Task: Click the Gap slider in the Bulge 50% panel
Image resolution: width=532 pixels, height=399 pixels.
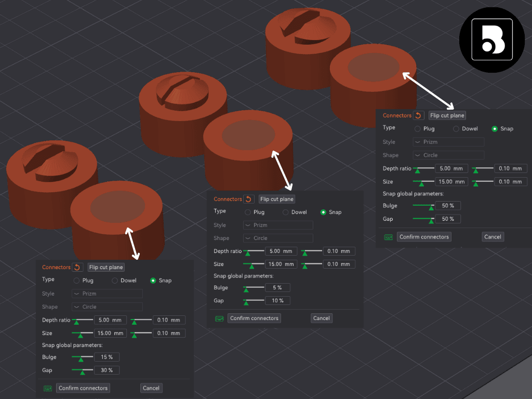Action: pyautogui.click(x=423, y=219)
